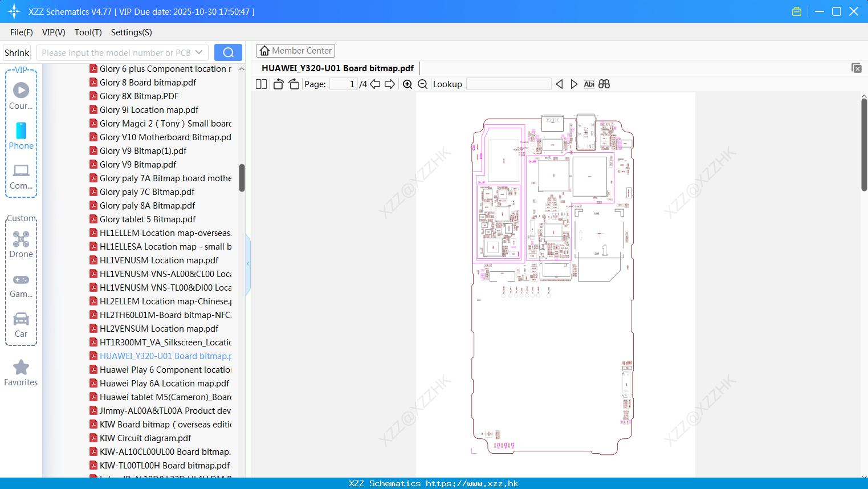Click the Shrink button
The height and width of the screenshot is (489, 868).
click(17, 52)
